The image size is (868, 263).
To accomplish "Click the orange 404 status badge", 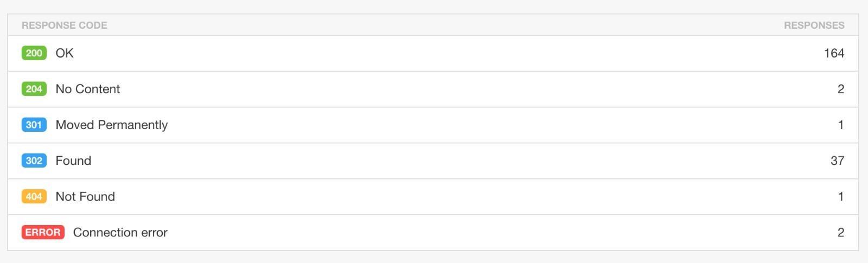I will pyautogui.click(x=34, y=196).
